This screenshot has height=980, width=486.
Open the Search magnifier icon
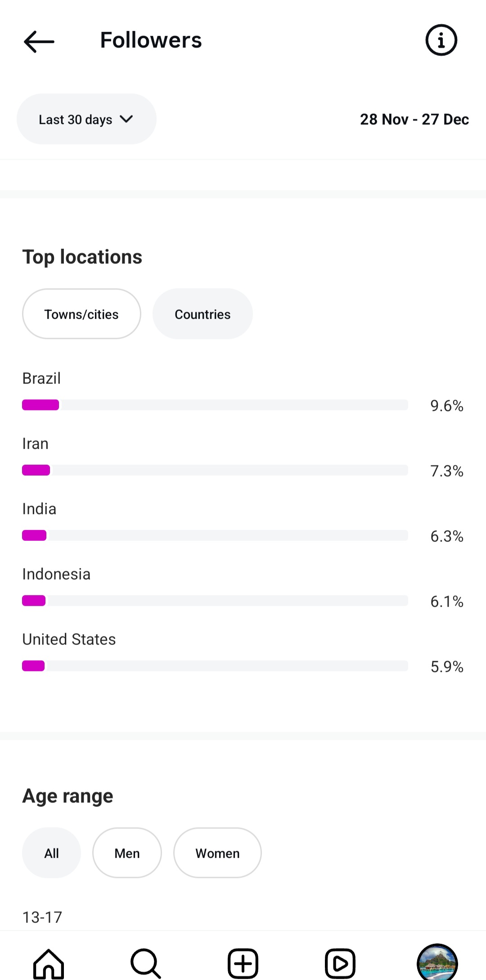(x=145, y=963)
